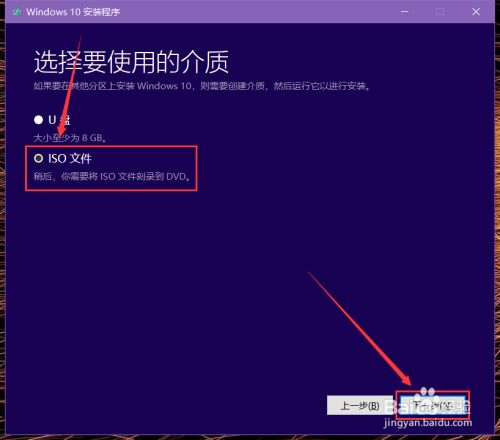This screenshot has height=440, width=500.
Task: Select the U盘 radio option
Action: coord(38,120)
